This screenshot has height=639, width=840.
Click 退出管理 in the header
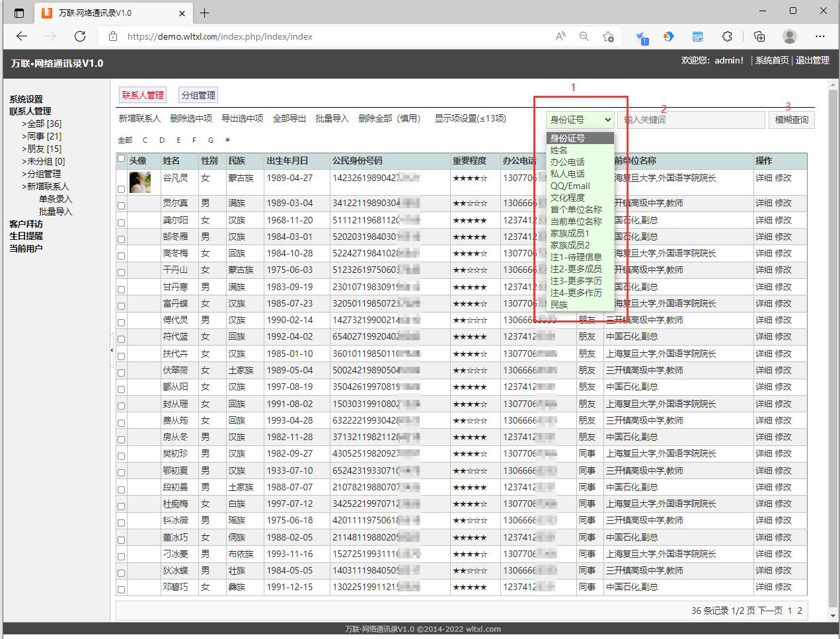[x=812, y=60]
